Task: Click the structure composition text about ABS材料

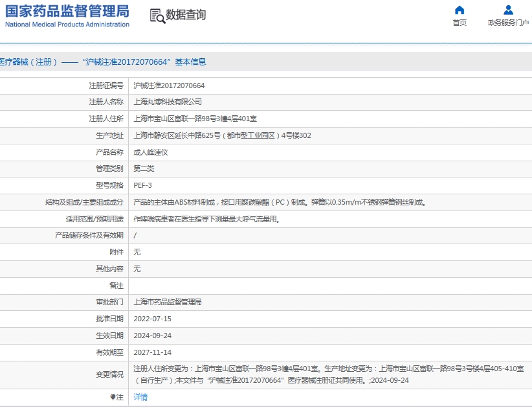Action: click(280, 202)
